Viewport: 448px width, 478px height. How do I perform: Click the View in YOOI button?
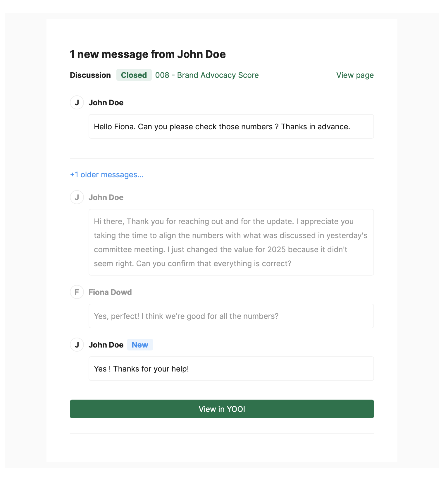pos(222,409)
